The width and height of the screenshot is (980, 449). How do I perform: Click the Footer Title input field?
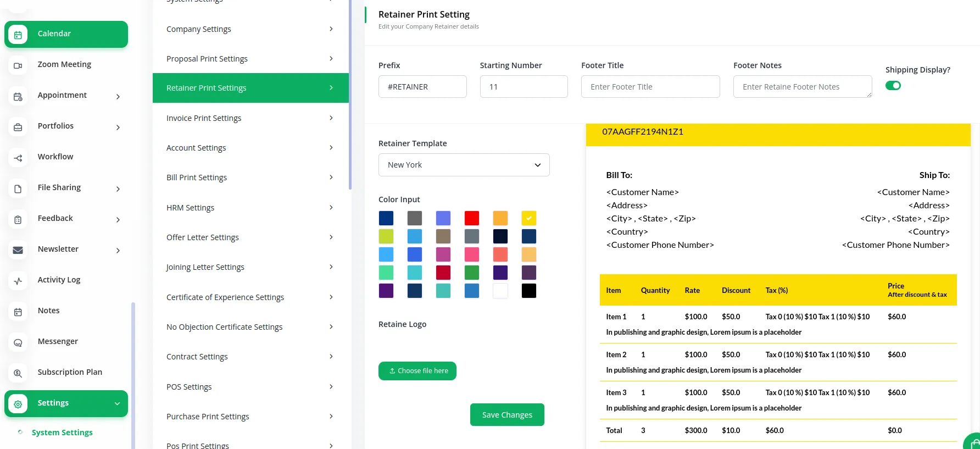point(650,87)
